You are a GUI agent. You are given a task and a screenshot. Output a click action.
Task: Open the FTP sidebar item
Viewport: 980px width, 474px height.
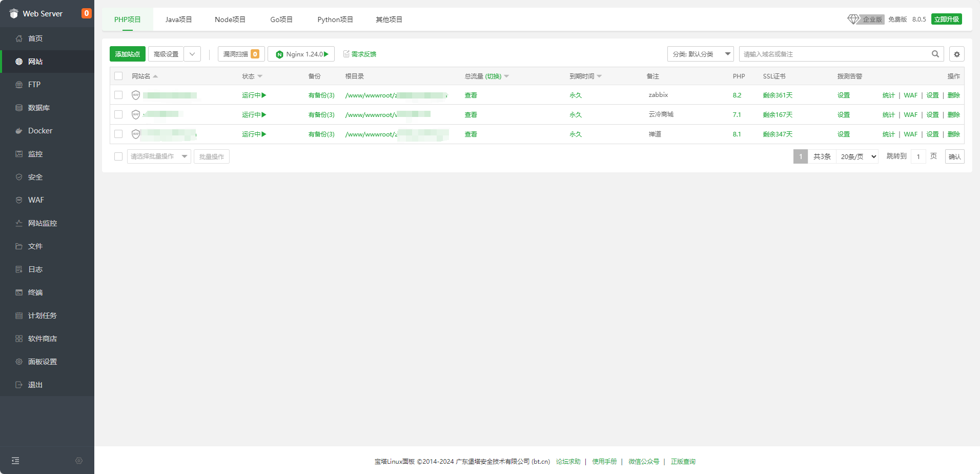click(47, 85)
